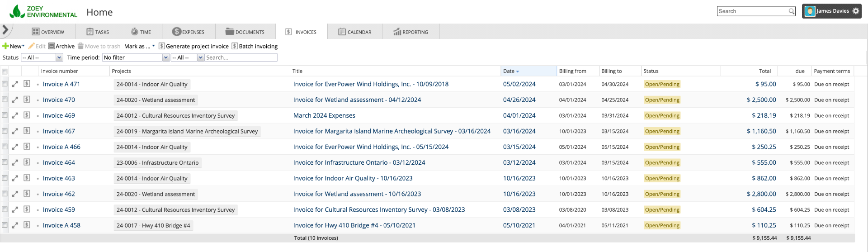The width and height of the screenshot is (868, 252).
Task: Open the Status filter dropdown
Action: coord(42,57)
